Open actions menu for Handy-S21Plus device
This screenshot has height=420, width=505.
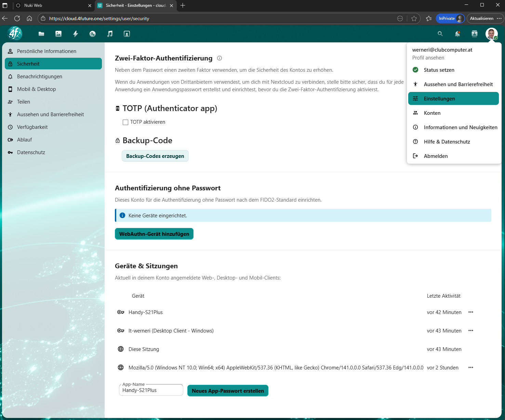(471, 312)
